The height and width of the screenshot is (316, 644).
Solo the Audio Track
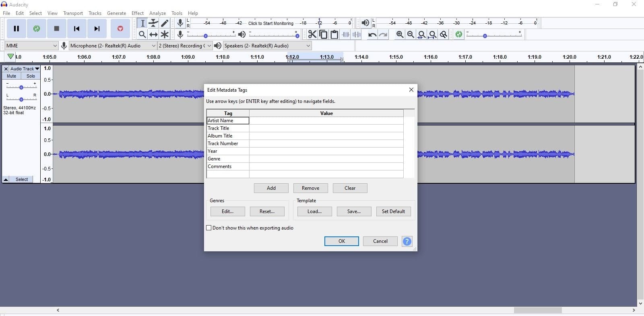[x=31, y=76]
